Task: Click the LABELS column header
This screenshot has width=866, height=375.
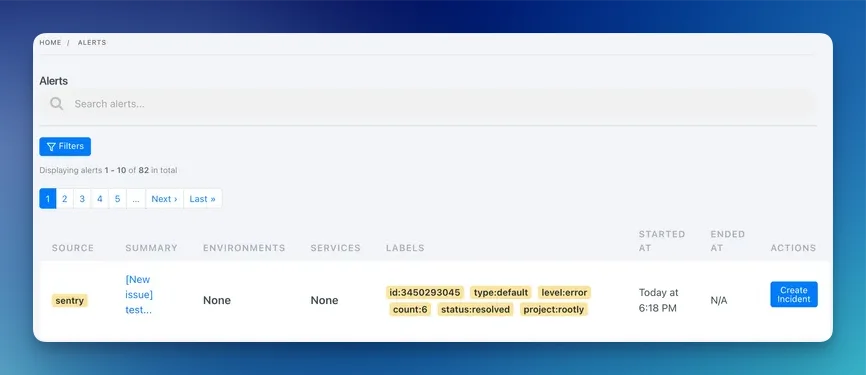Action: pos(405,248)
